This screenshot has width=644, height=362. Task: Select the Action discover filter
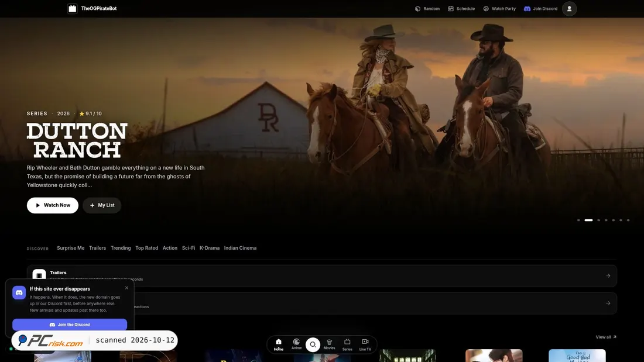170,248
